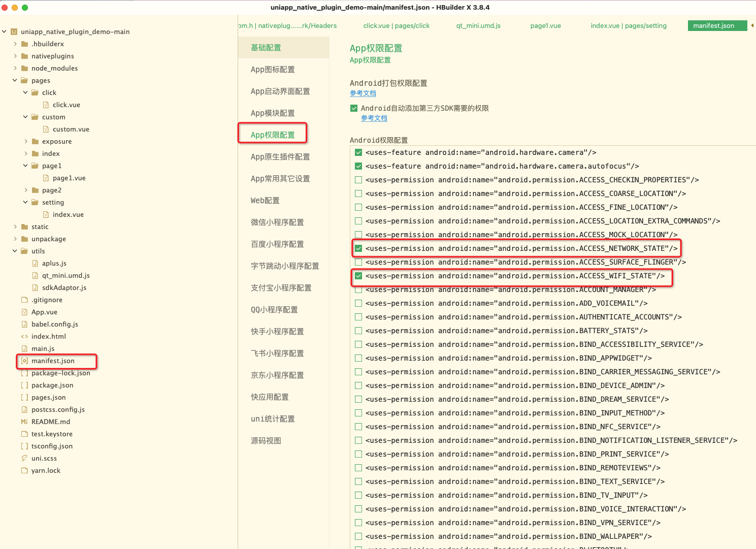
Task: Select tsconfig.json in file tree
Action: click(x=52, y=446)
